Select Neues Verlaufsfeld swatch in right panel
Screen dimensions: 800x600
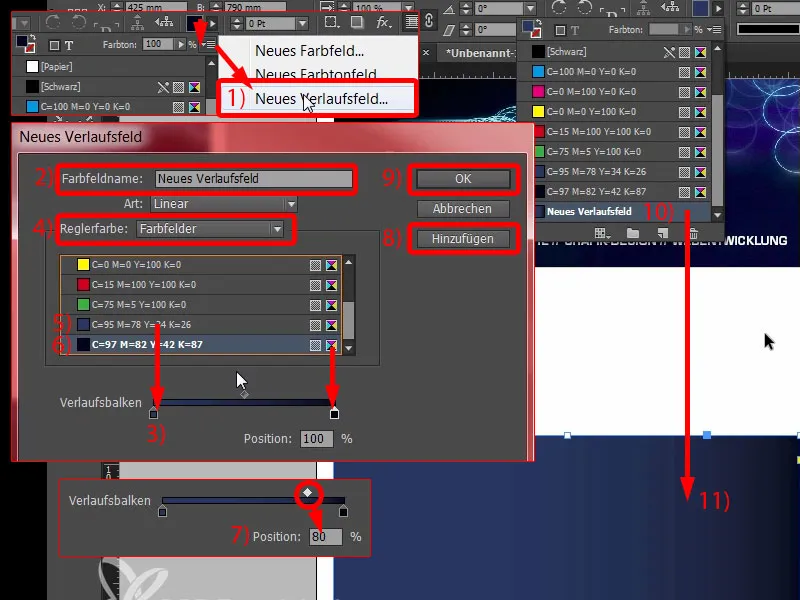click(x=621, y=212)
